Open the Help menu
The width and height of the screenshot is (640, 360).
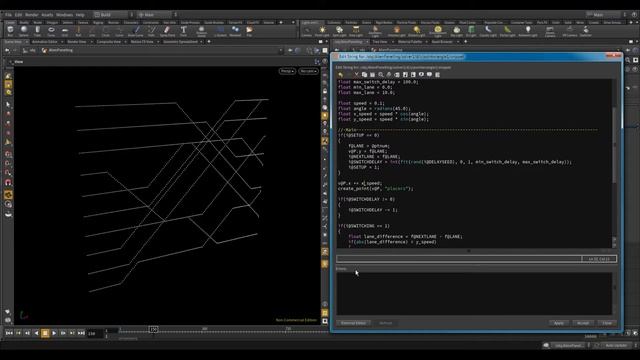tap(80, 15)
